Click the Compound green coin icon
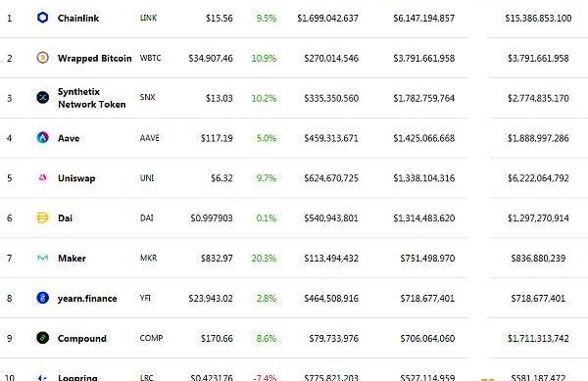Viewport: 588px width, 381px height. tap(43, 338)
